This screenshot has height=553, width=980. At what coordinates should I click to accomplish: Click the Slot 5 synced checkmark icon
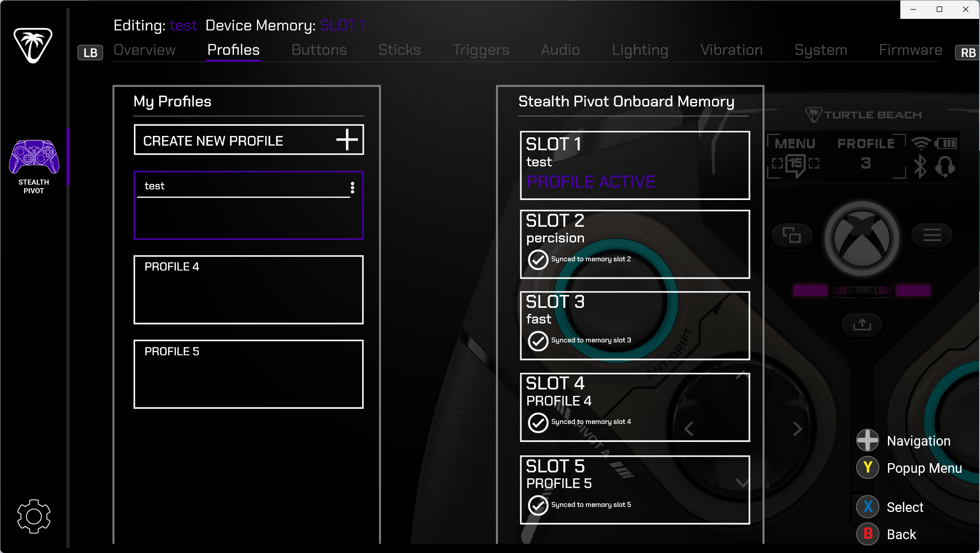538,505
